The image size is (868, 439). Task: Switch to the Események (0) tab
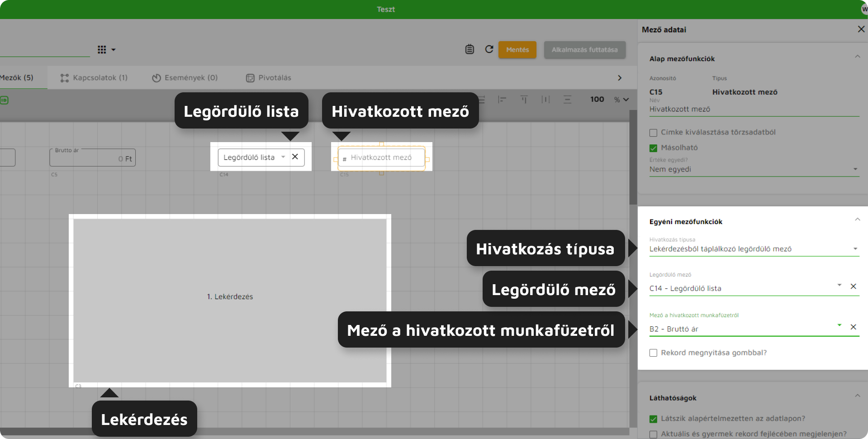[x=185, y=77]
